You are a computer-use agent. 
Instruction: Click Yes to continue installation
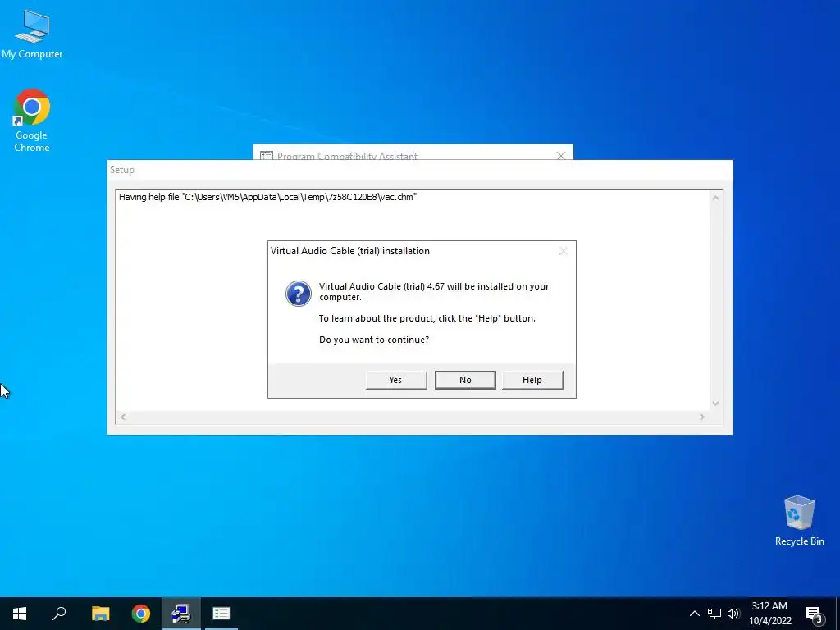[396, 380]
